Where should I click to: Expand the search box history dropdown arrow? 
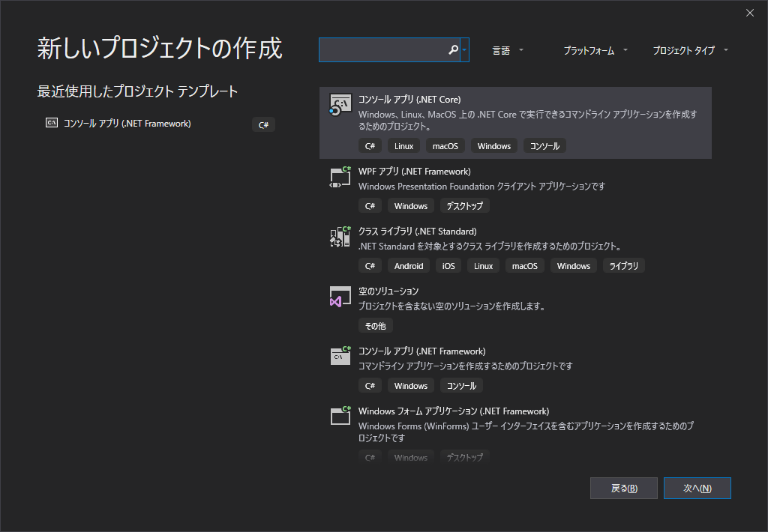pyautogui.click(x=464, y=50)
